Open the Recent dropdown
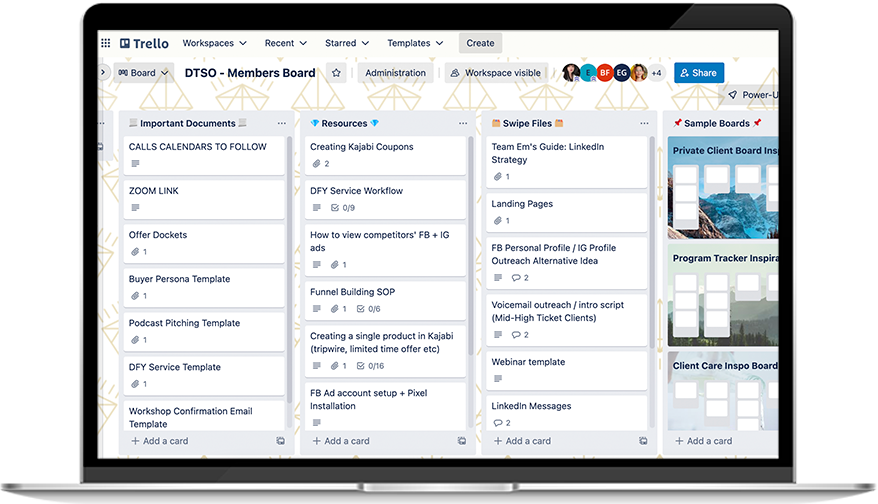Viewport: 878px width, 504px height. point(286,43)
